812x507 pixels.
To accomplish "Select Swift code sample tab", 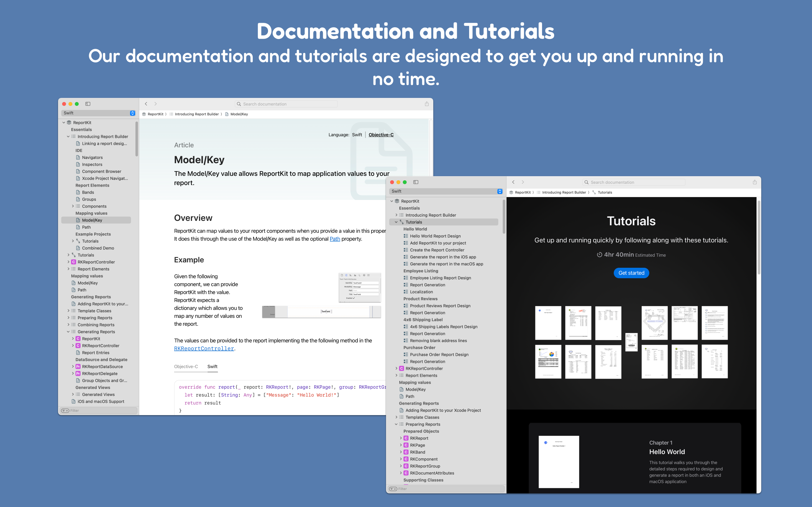I will 212,367.
